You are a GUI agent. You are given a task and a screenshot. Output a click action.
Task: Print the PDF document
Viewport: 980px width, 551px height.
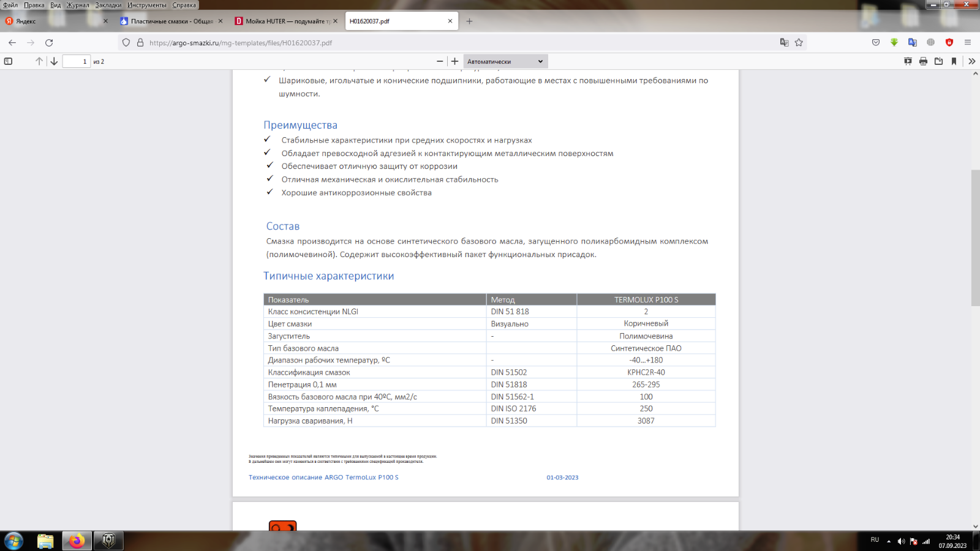pos(923,61)
